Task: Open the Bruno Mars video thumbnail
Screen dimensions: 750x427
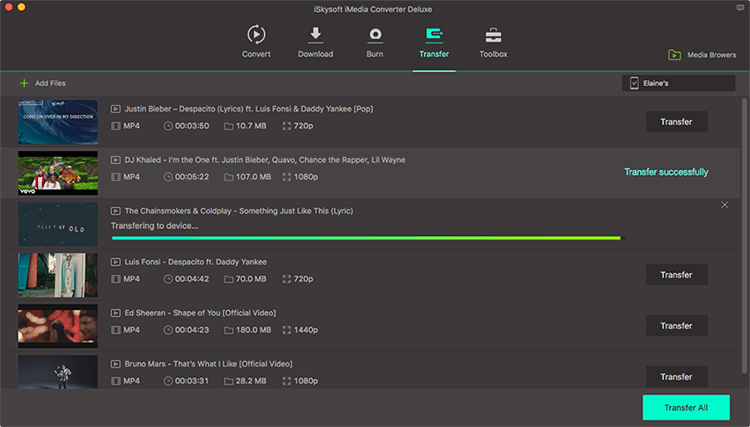Action: pos(58,372)
